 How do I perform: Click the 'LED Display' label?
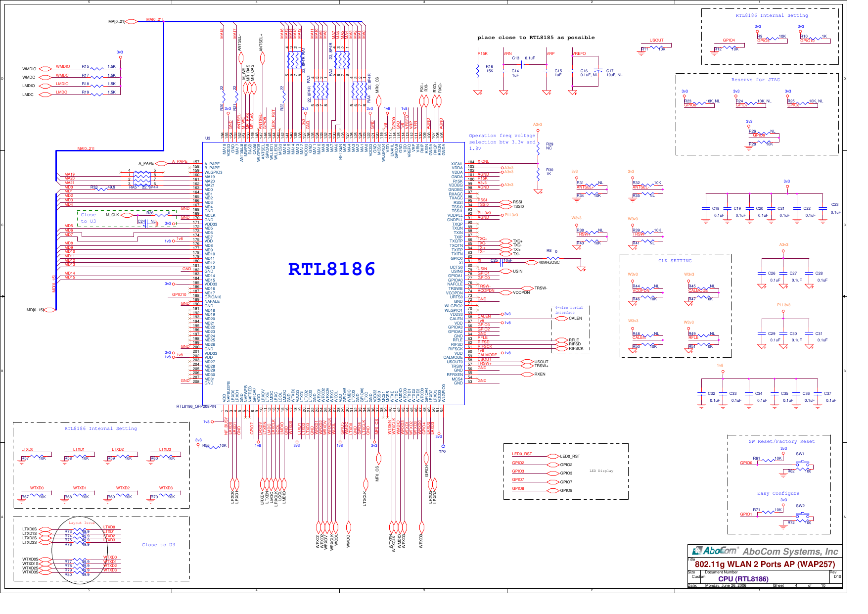coord(601,471)
